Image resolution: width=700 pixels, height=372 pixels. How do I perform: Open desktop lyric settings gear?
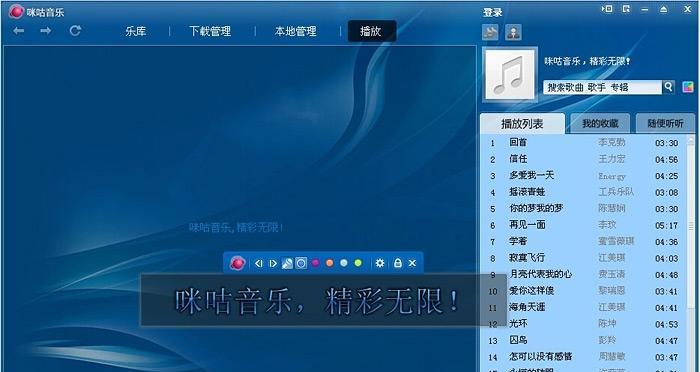click(x=380, y=263)
